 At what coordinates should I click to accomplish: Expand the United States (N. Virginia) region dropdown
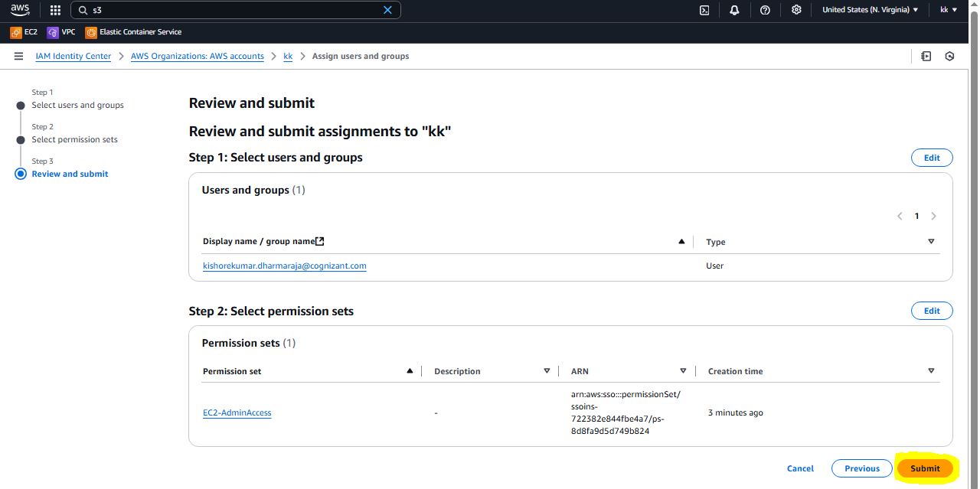tap(870, 10)
